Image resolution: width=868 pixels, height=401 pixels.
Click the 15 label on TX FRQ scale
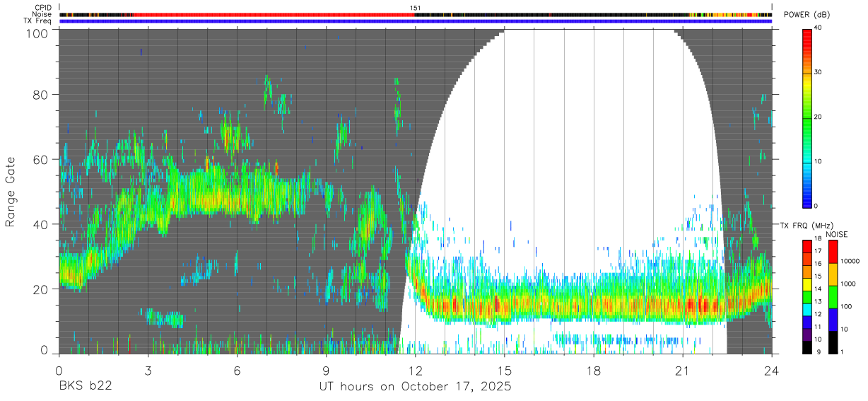(817, 277)
